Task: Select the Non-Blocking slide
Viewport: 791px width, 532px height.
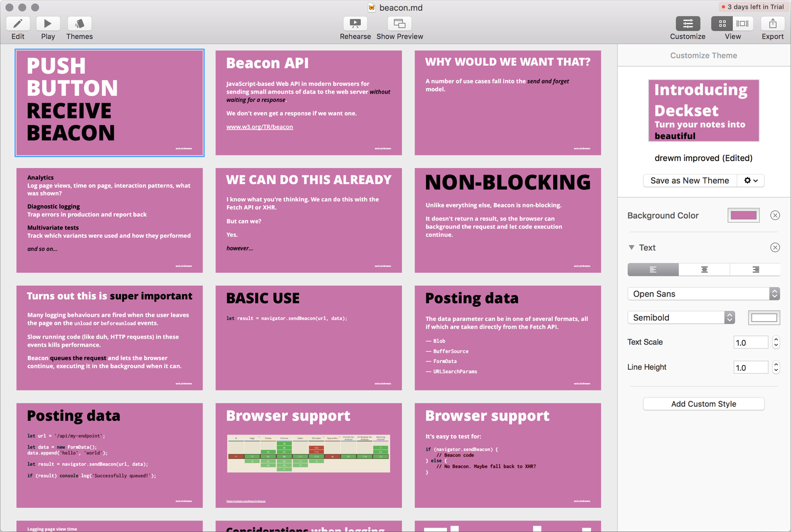Action: [x=508, y=221]
